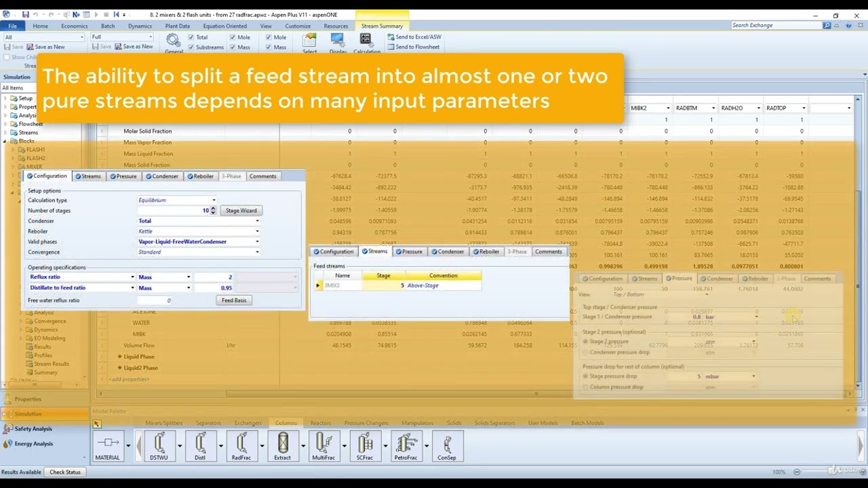Switch to Separators palette tab
Viewport: 868px width, 488px height.
[208, 423]
